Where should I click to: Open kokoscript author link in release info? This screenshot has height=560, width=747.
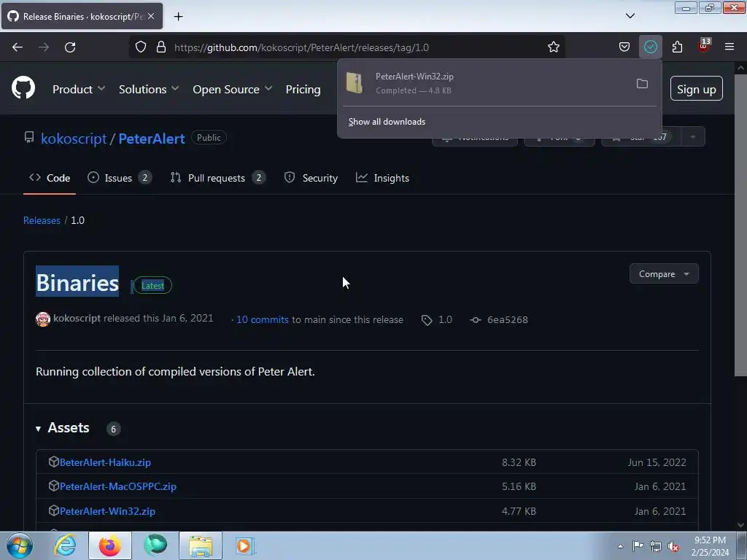[x=77, y=318]
